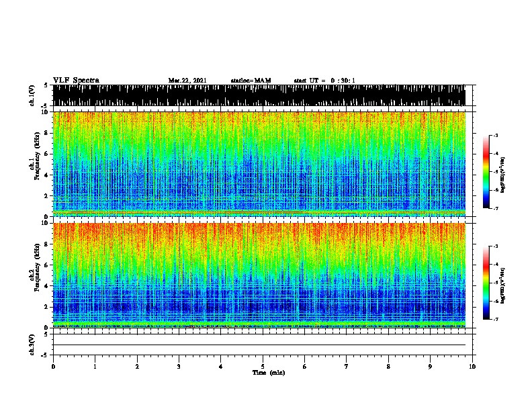Viewport: 532px width, 411px height.
Task: Click the "7" minute tick label on time axis
Action: coord(347,367)
